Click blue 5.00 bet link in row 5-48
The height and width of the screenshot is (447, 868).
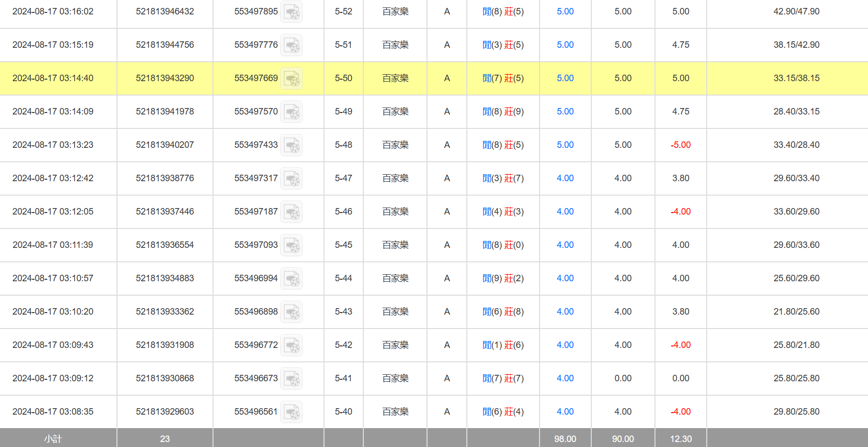pos(565,145)
